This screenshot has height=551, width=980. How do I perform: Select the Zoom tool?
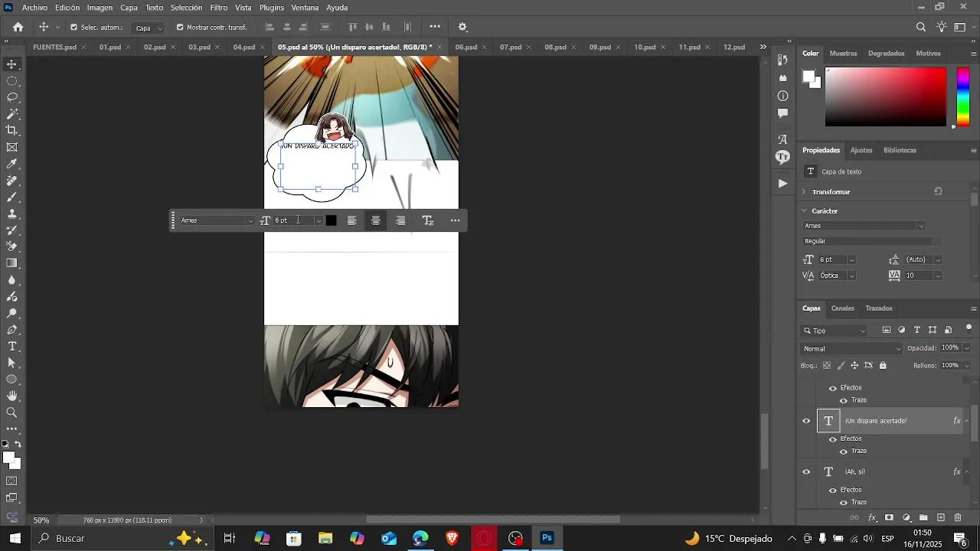click(x=12, y=412)
